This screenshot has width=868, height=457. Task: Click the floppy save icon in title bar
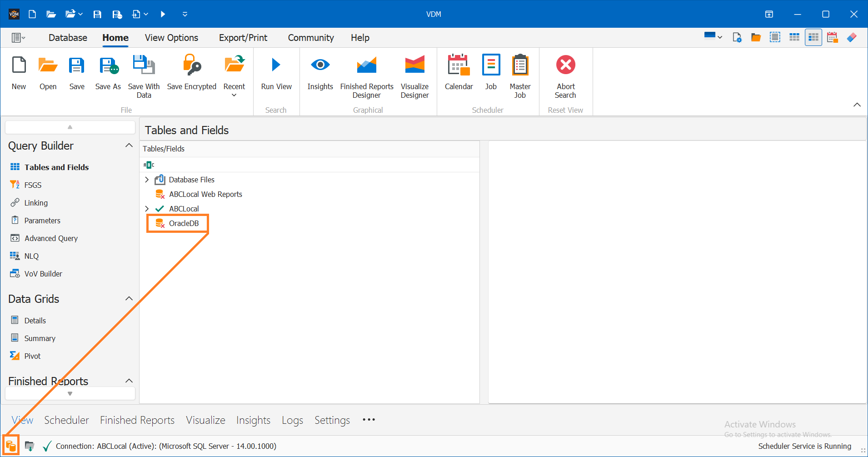(x=97, y=14)
